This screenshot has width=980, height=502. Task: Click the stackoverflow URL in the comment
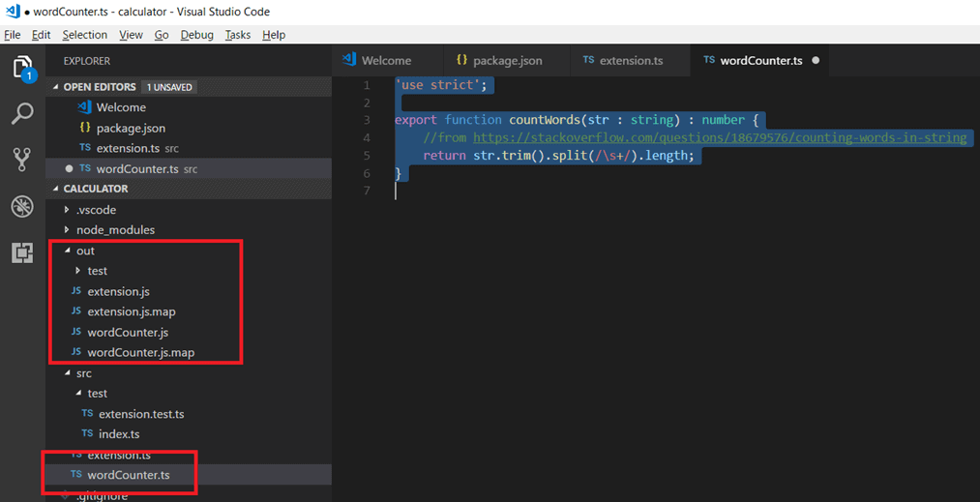pyautogui.click(x=720, y=137)
